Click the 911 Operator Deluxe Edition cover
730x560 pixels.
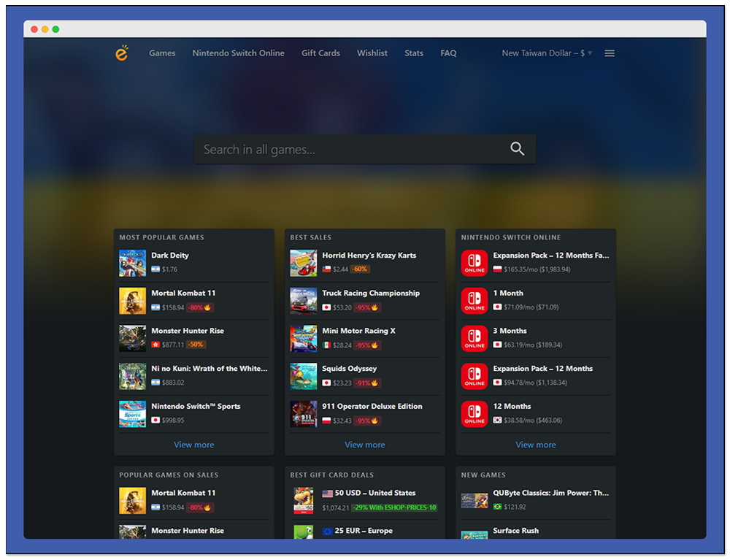click(303, 414)
